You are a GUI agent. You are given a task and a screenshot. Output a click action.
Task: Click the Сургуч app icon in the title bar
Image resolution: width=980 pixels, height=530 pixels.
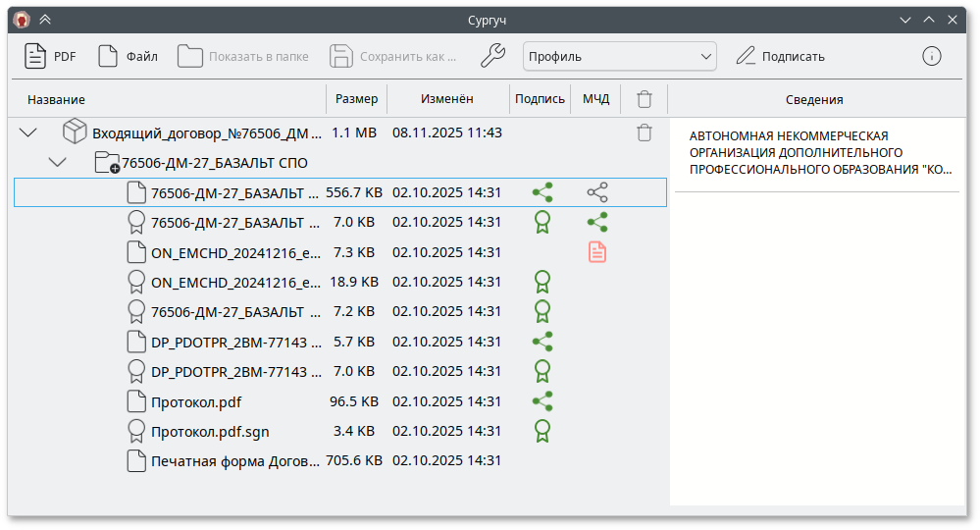(22, 20)
